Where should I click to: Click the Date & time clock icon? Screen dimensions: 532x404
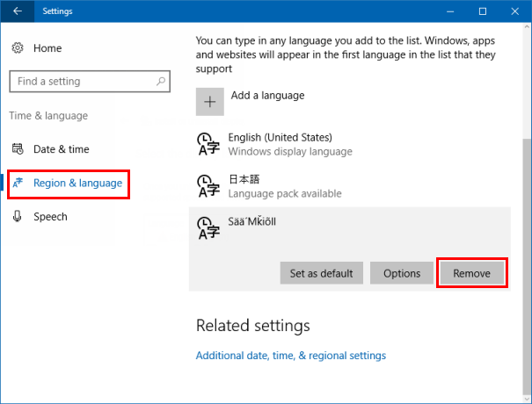click(x=18, y=149)
